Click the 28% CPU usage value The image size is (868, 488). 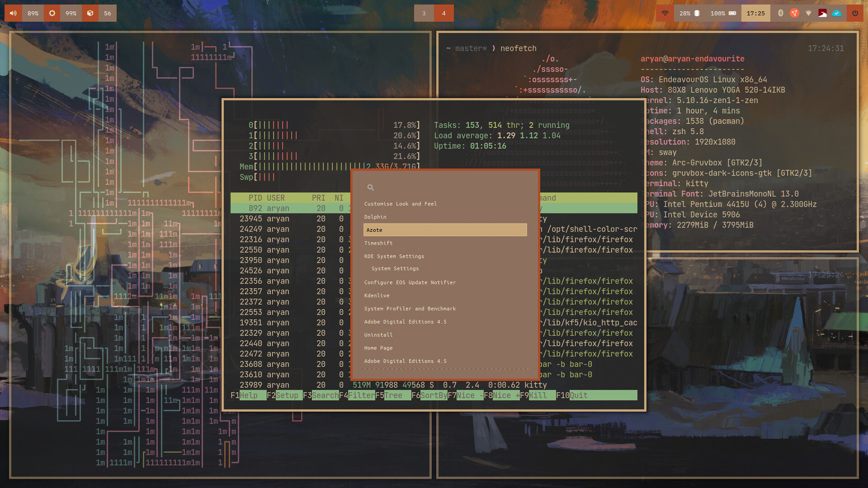(685, 13)
